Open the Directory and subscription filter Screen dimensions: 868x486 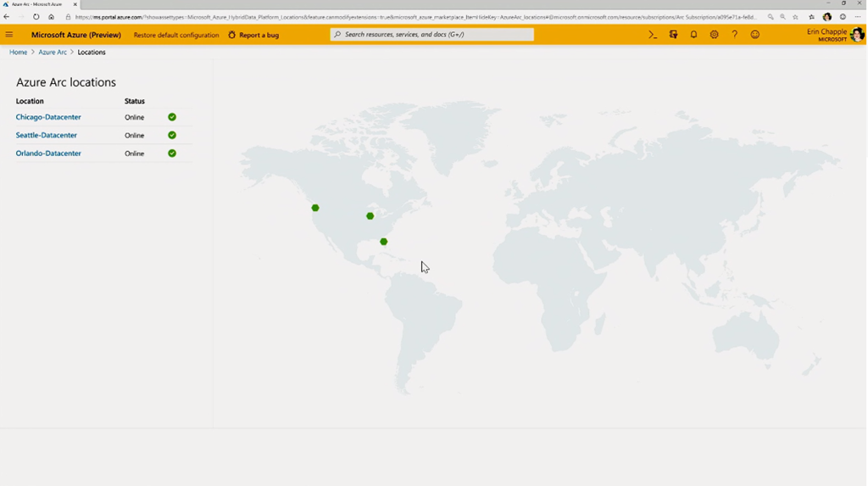pyautogui.click(x=673, y=35)
